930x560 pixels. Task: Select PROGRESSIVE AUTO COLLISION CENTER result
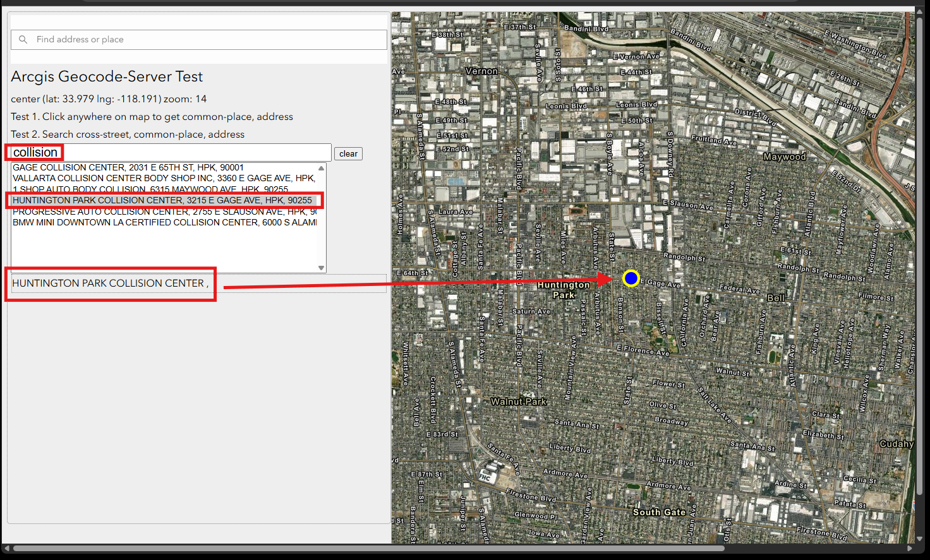pos(164,211)
